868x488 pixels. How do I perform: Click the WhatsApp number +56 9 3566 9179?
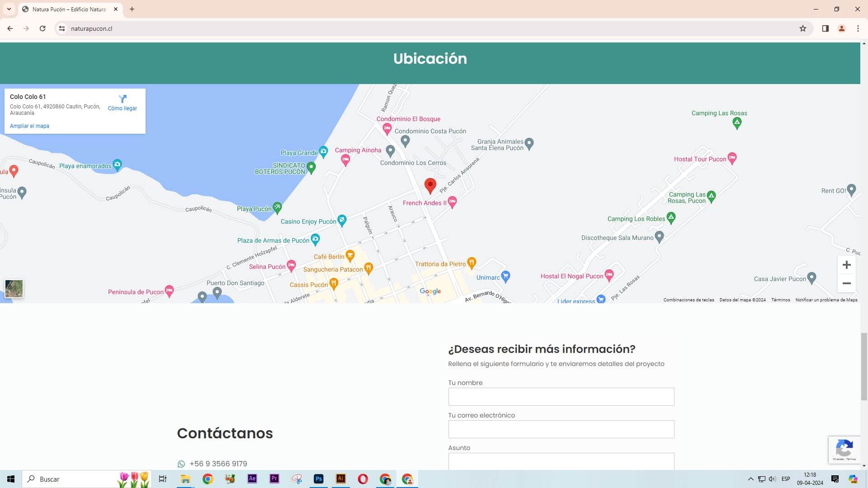click(x=218, y=464)
